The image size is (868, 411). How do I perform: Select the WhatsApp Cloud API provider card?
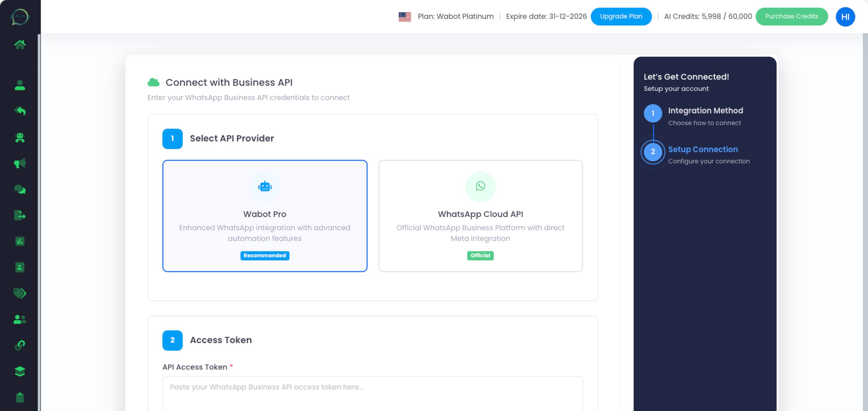tap(480, 216)
